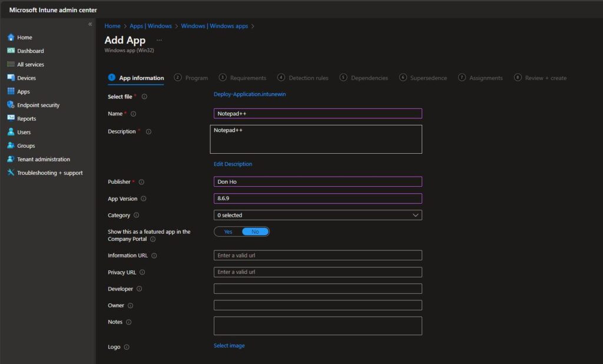Image resolution: width=603 pixels, height=364 pixels.
Task: Show info tooltip for Owner
Action: pyautogui.click(x=130, y=306)
